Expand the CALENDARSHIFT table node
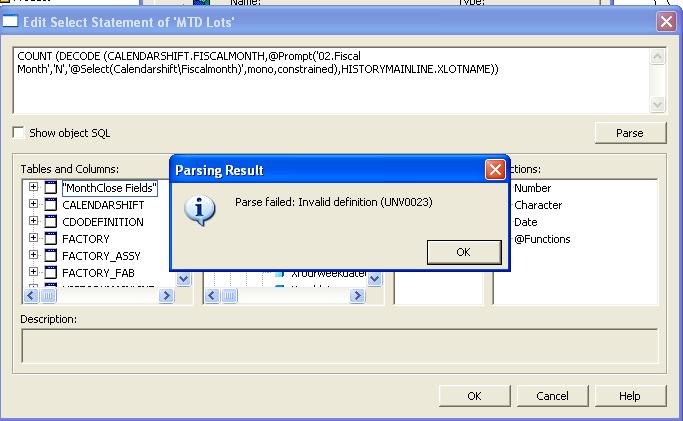The width and height of the screenshot is (683, 421). click(33, 205)
